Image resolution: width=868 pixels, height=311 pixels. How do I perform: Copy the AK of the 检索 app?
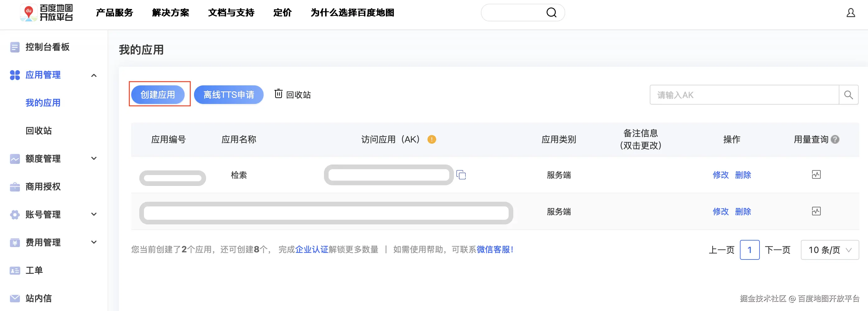461,175
